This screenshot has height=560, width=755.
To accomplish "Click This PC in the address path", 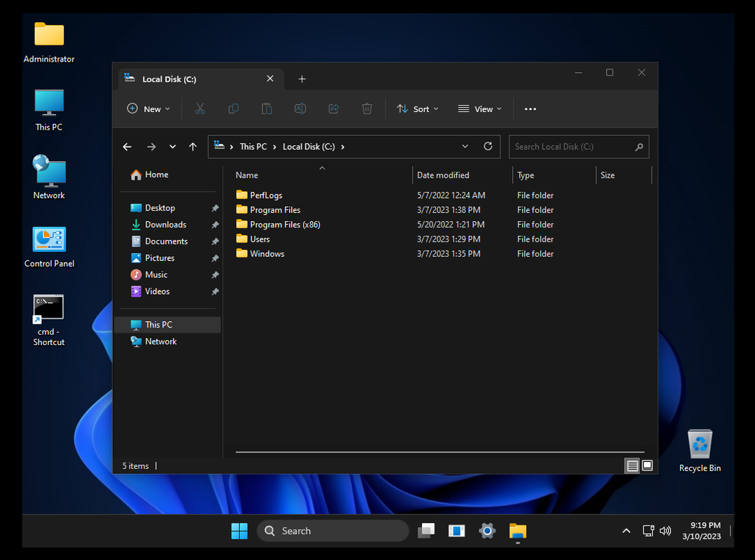I will click(253, 147).
